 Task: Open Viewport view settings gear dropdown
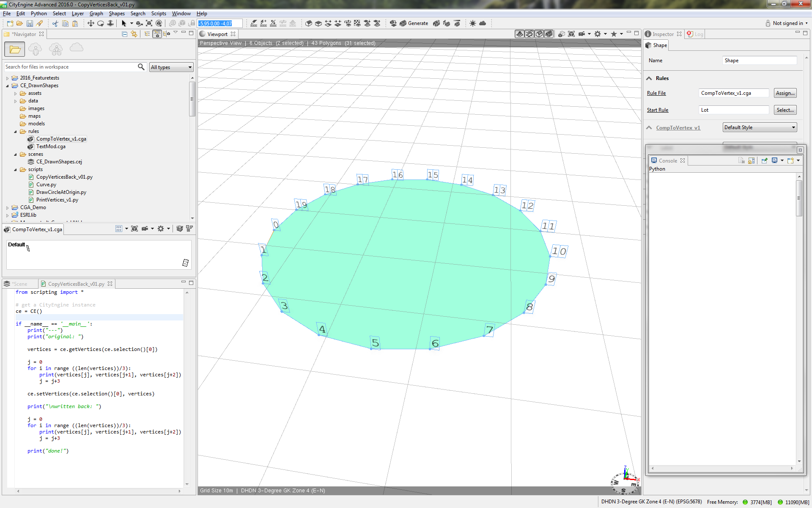click(605, 34)
